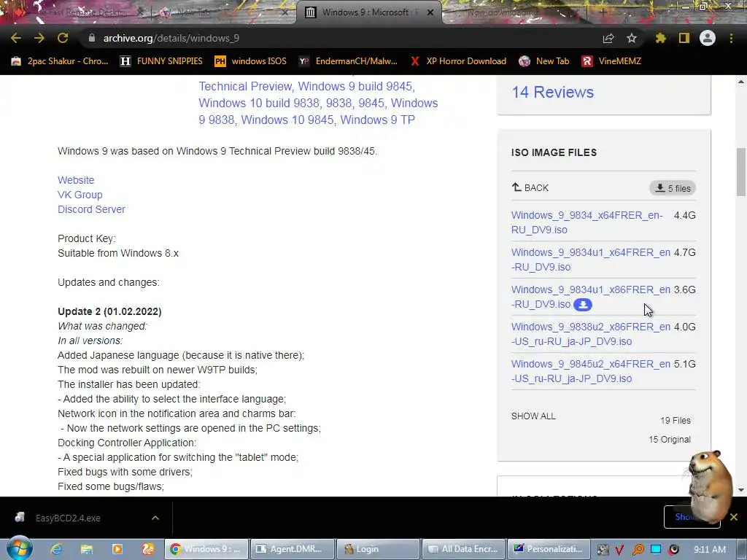Download Windows_9_9834_x64FRER_en-RU_DV9.iso

tap(587, 222)
